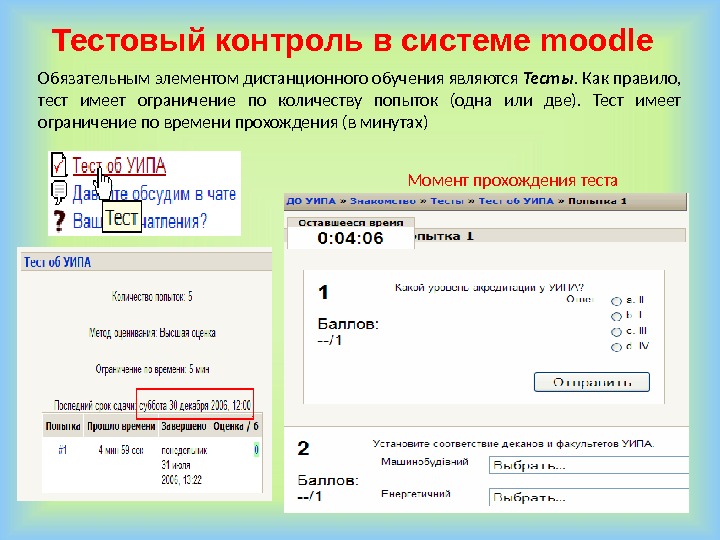Select answer option b. I
The height and width of the screenshot is (540, 720).
(x=616, y=316)
